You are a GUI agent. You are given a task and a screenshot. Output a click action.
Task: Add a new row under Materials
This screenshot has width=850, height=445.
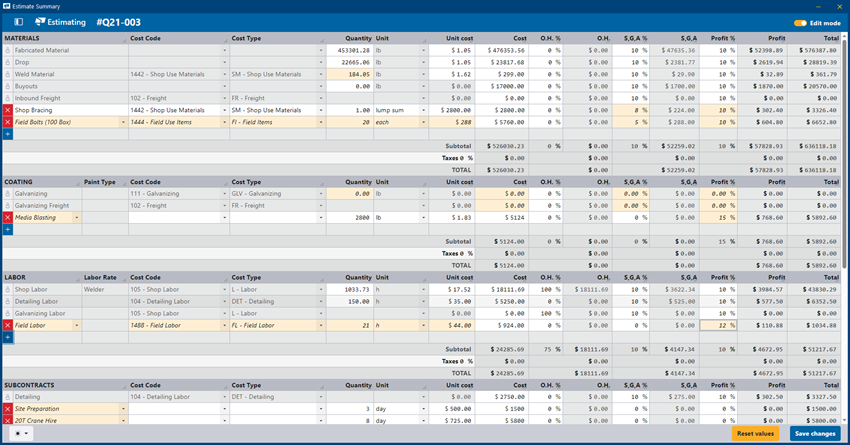pyautogui.click(x=7, y=134)
